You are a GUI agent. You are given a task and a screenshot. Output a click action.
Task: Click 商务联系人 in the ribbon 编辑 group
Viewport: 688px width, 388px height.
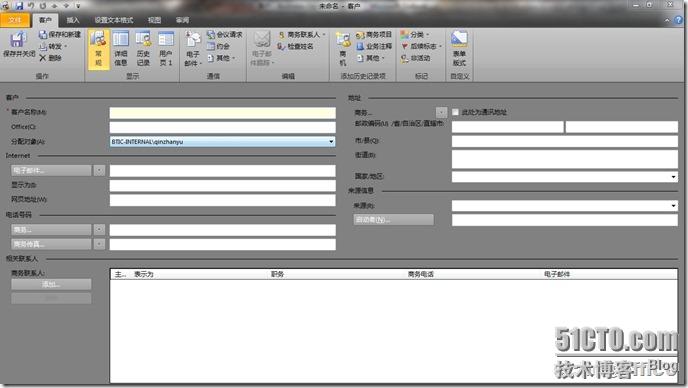[x=302, y=34]
